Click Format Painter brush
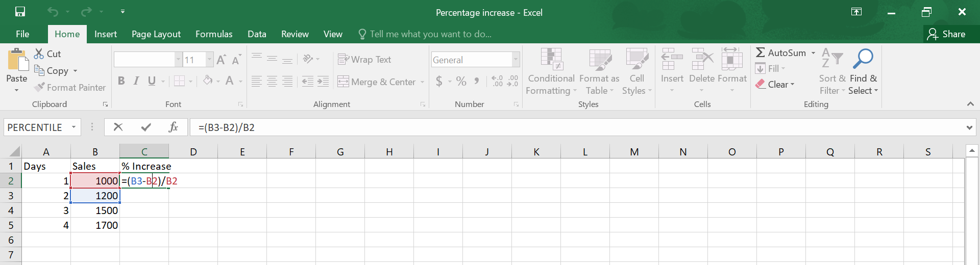The width and height of the screenshot is (980, 265). [70, 88]
